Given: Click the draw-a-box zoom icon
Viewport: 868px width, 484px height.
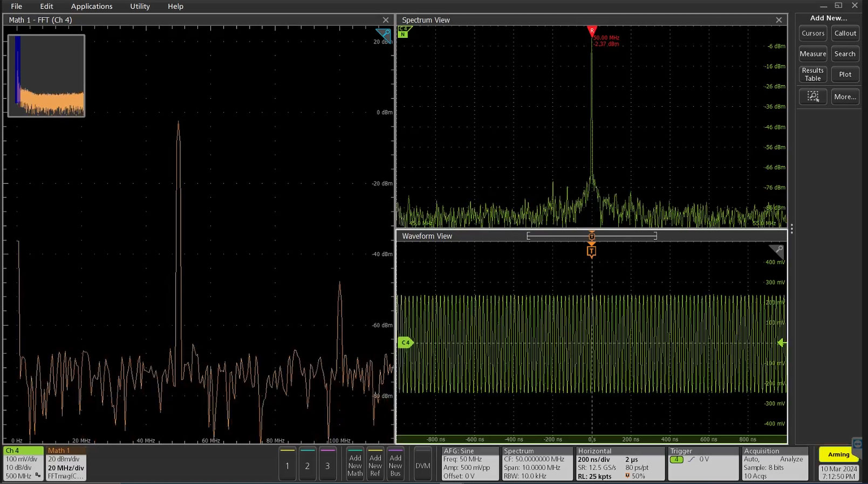Looking at the screenshot, I should pyautogui.click(x=812, y=96).
